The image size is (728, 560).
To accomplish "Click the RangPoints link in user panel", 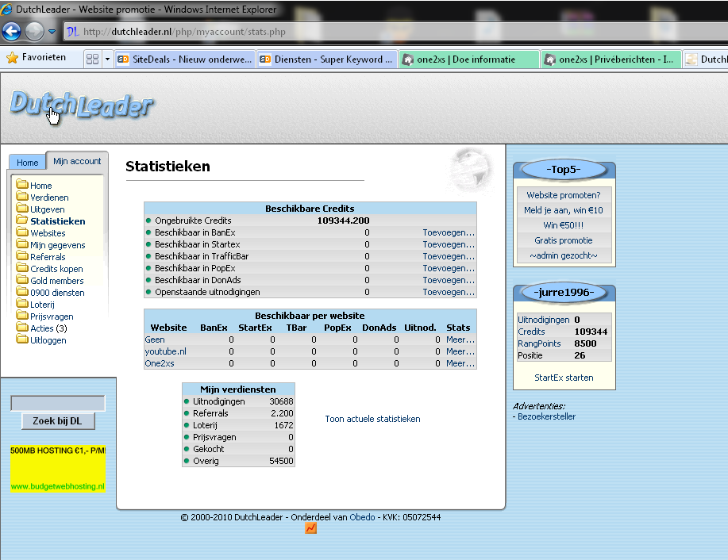I will (x=539, y=343).
